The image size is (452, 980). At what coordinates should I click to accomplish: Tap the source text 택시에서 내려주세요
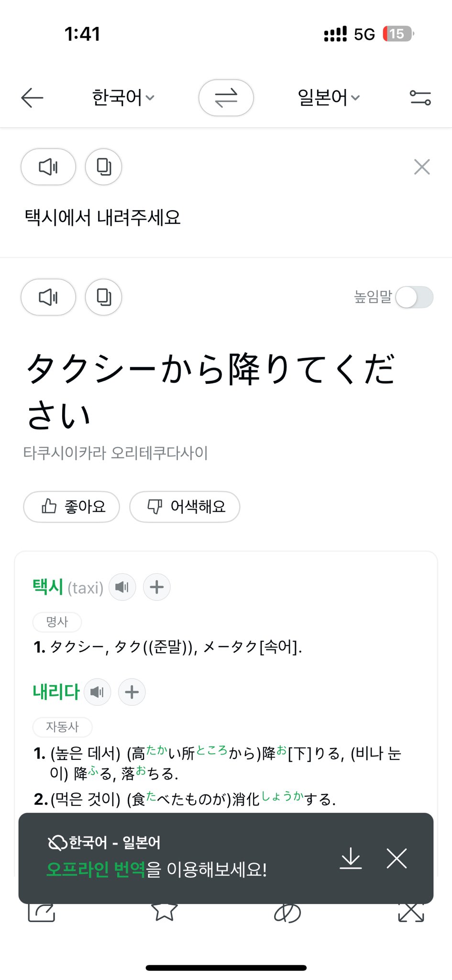coord(103,218)
